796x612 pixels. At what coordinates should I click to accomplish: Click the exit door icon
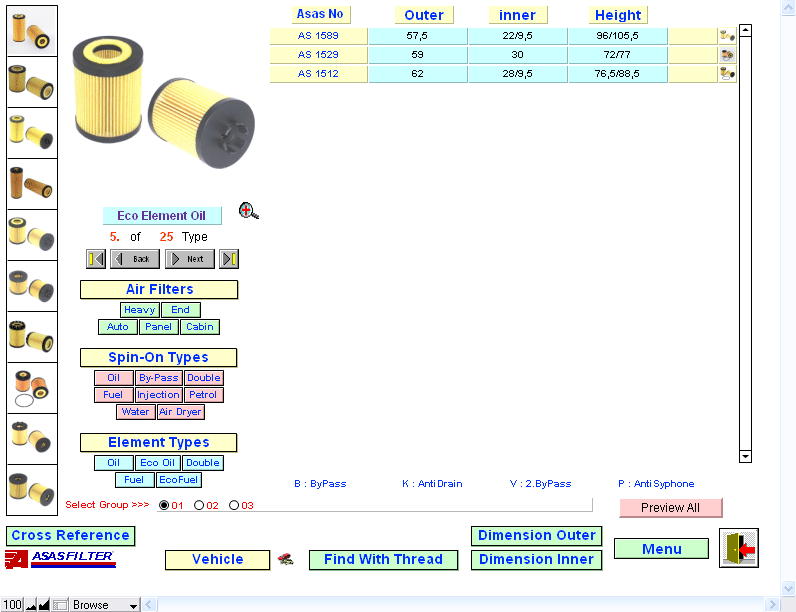tap(739, 548)
